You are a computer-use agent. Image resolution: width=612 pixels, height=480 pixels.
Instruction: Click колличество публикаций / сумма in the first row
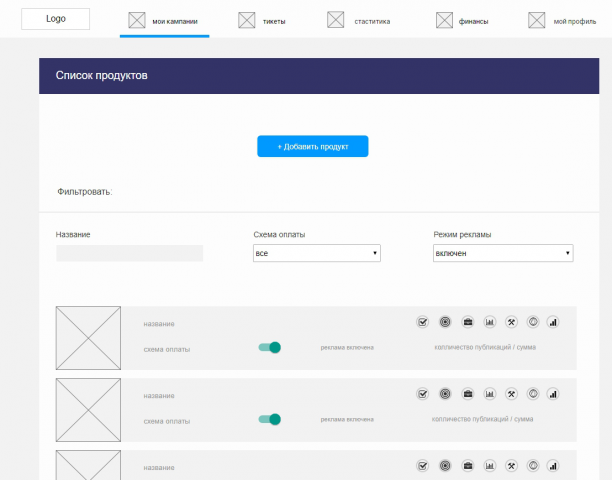click(485, 347)
